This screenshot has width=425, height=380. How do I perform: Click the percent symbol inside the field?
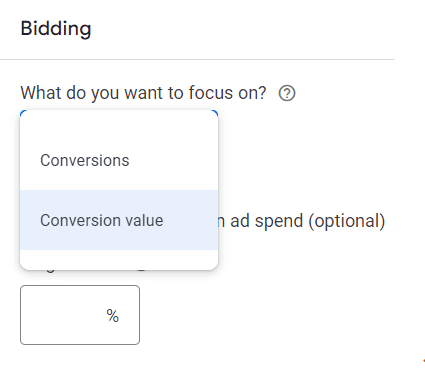(112, 315)
